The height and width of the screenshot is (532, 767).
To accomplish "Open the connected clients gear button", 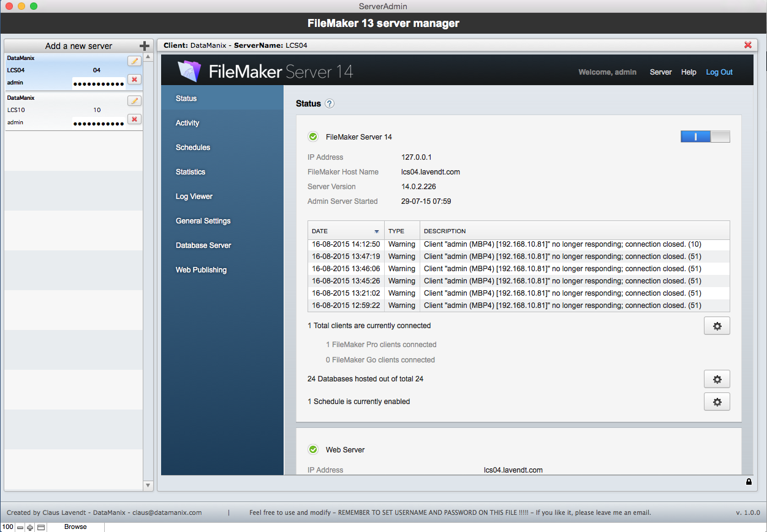I will (x=717, y=326).
